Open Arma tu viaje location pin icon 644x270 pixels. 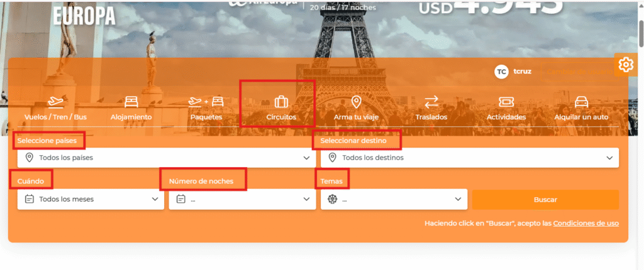click(356, 101)
